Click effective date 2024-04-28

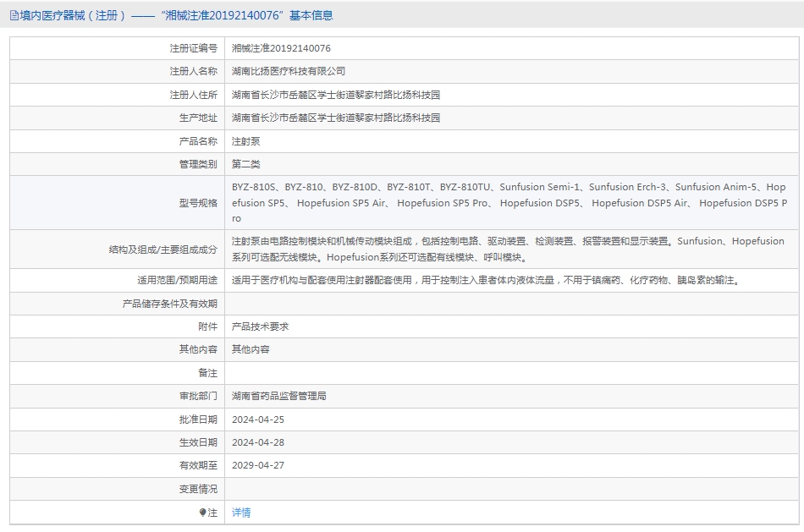(258, 442)
